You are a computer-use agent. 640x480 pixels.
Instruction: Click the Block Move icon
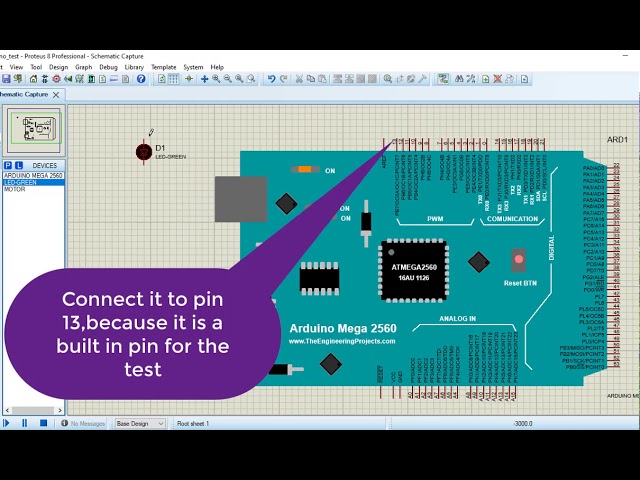pyautogui.click(x=349, y=79)
